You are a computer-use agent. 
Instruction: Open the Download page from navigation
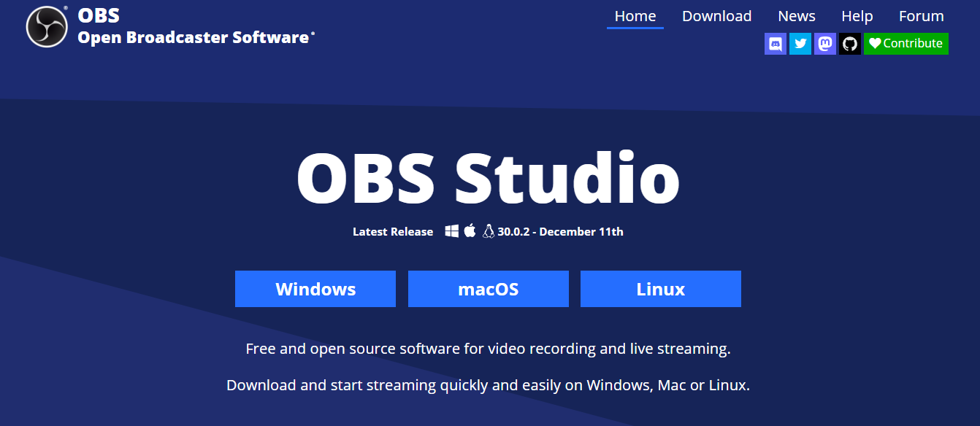point(716,16)
